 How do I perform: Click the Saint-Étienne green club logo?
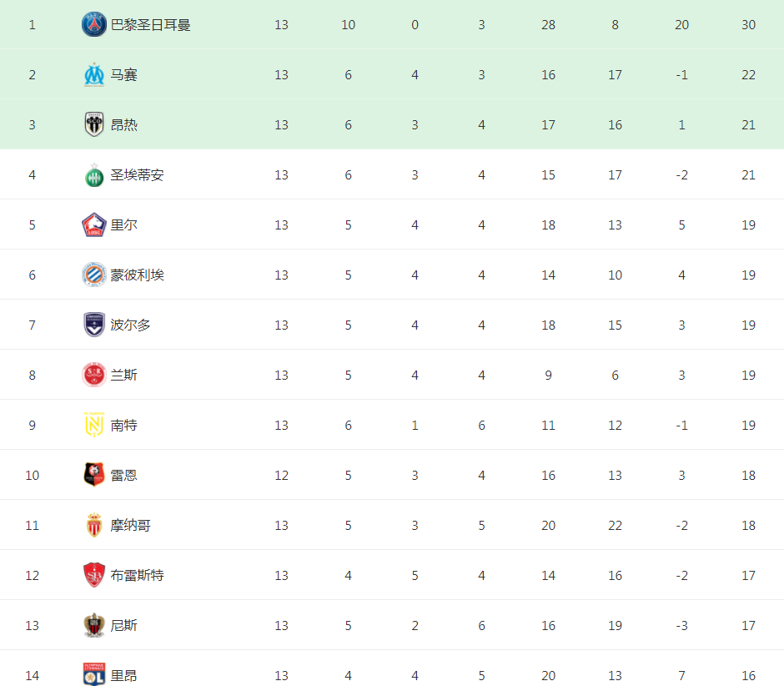[x=94, y=175]
